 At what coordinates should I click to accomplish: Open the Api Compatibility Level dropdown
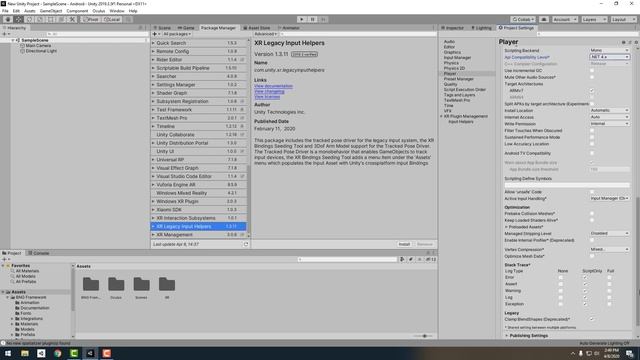[609, 57]
